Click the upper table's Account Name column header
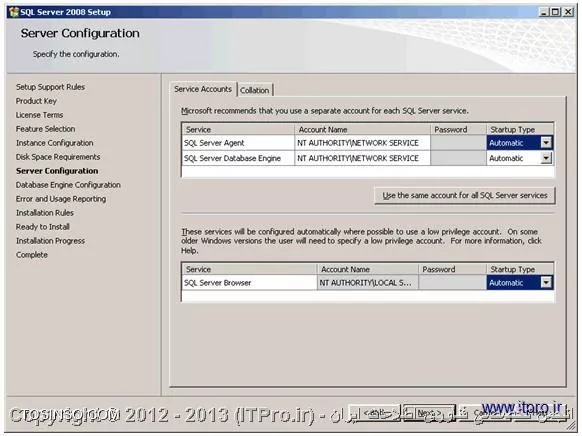The height and width of the screenshot is (436, 582). pyautogui.click(x=362, y=130)
